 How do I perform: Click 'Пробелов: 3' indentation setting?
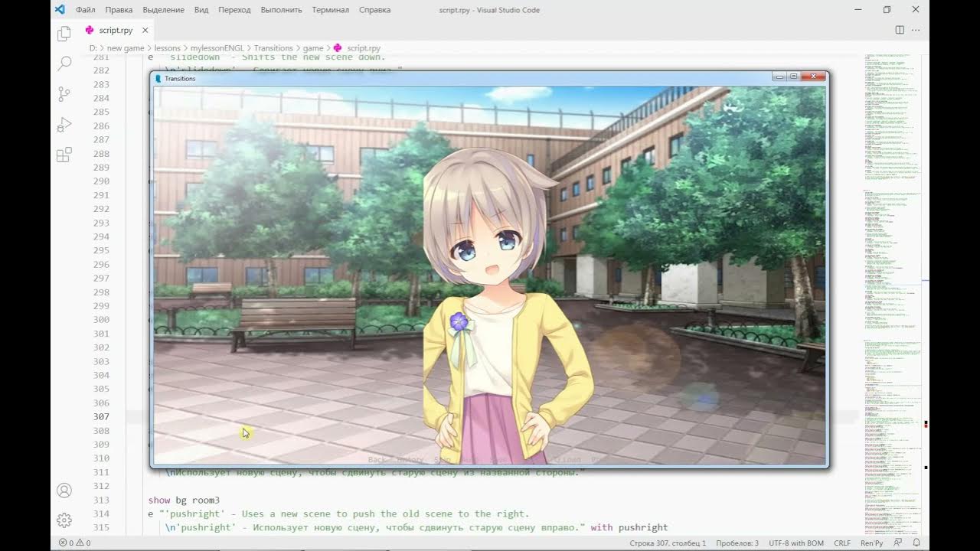coord(737,543)
